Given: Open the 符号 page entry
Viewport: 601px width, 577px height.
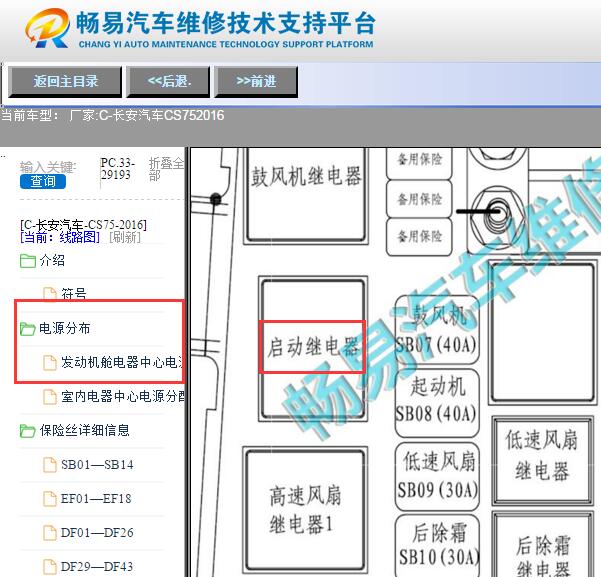Looking at the screenshot, I should tap(74, 294).
